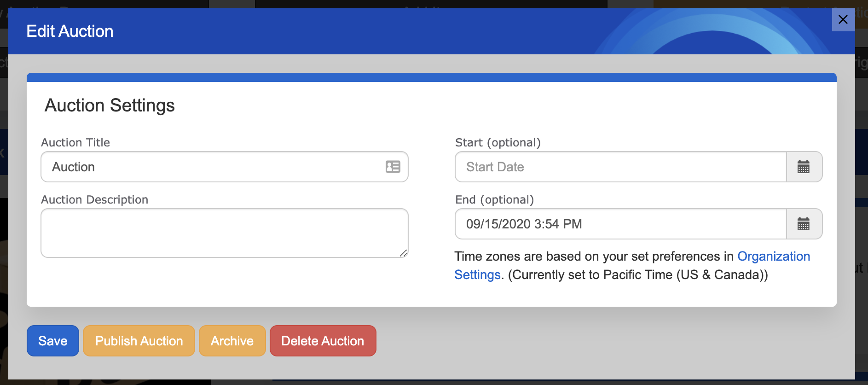Save the auction settings
Screen dimensions: 868x385
(52, 341)
